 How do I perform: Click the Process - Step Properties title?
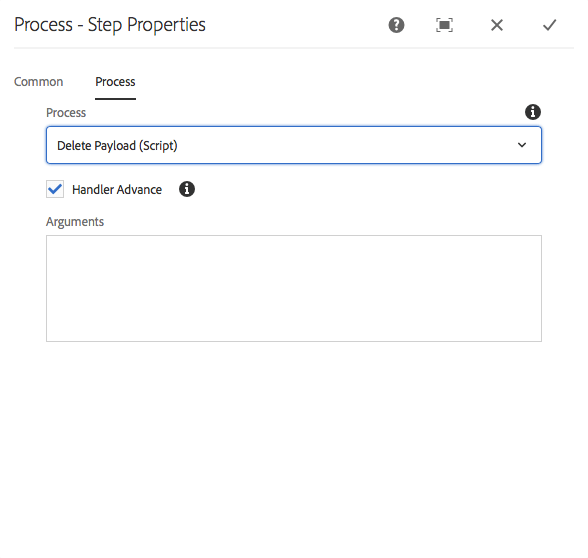[110, 25]
